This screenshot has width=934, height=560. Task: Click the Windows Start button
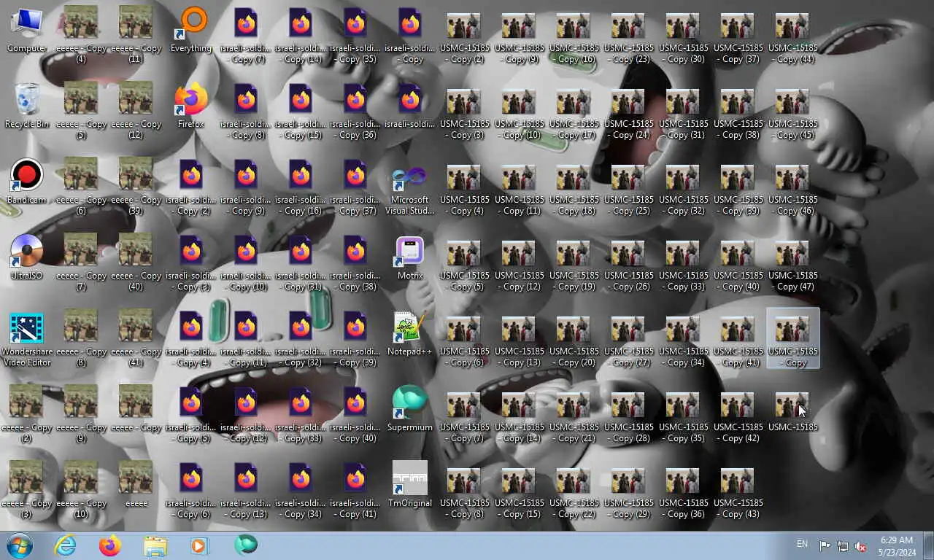pyautogui.click(x=20, y=545)
